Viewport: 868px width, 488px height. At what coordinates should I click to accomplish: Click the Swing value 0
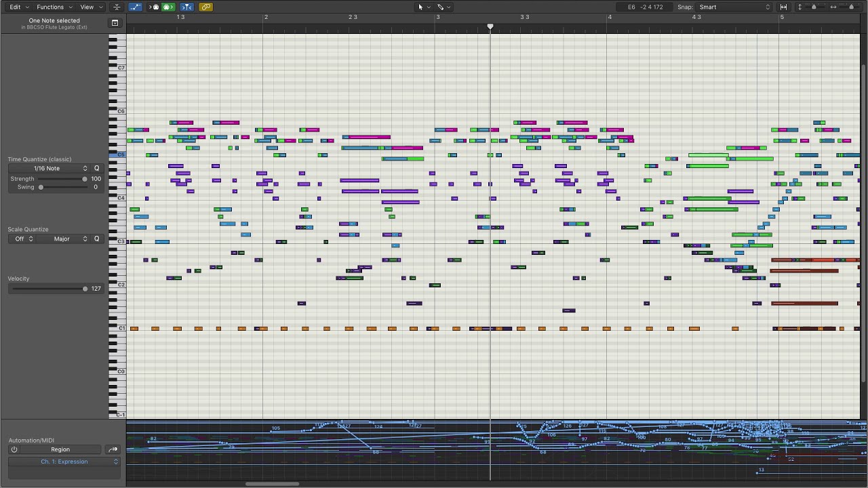point(96,187)
